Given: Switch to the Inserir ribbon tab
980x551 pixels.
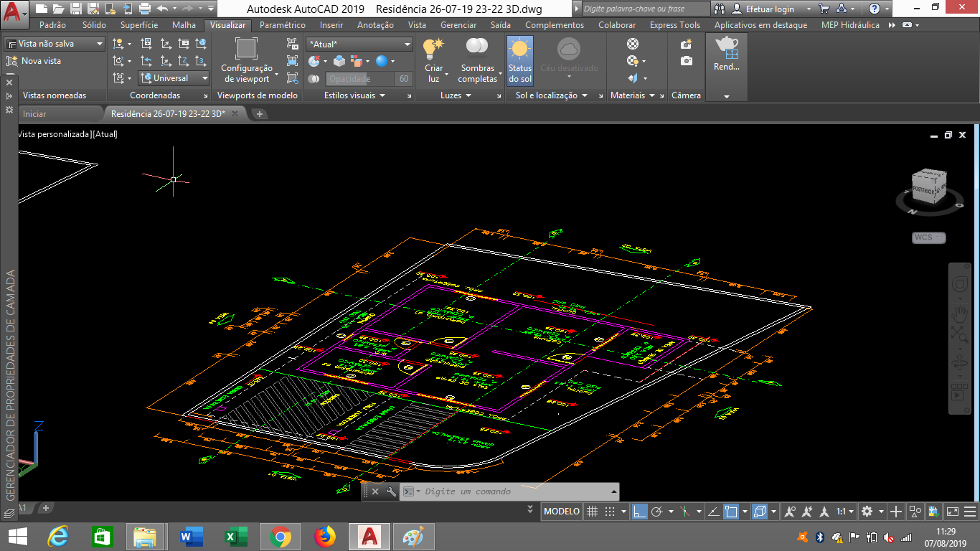Looking at the screenshot, I should pyautogui.click(x=331, y=25).
